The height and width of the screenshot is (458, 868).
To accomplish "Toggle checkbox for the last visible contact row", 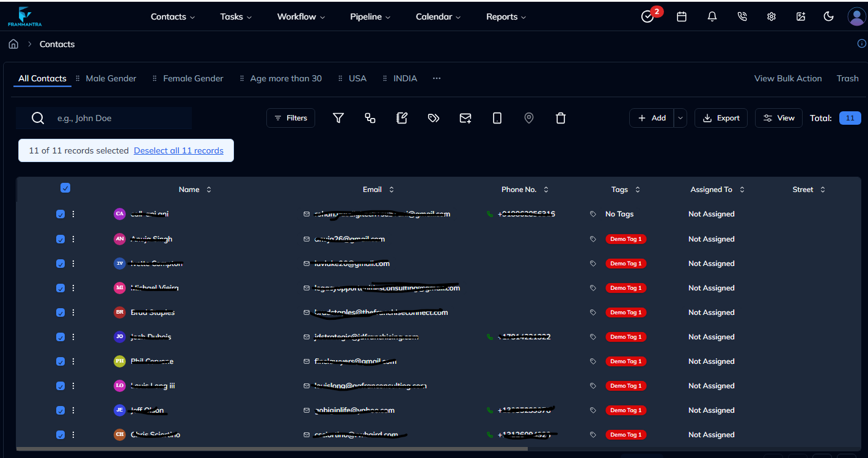I will coord(60,435).
